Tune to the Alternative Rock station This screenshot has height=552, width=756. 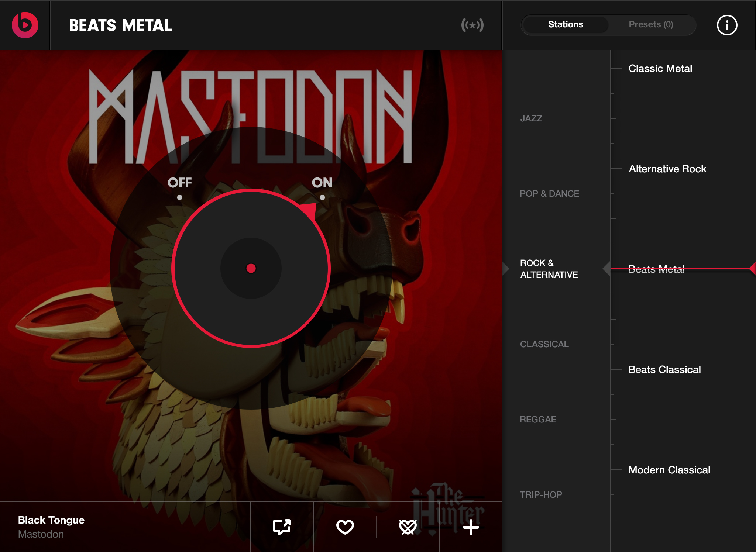(667, 169)
